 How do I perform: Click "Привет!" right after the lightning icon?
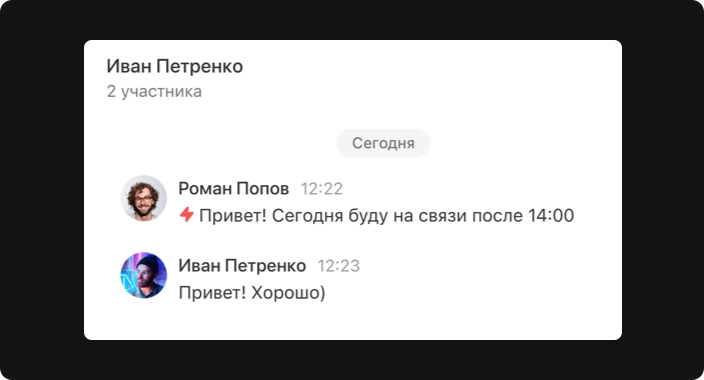(233, 216)
